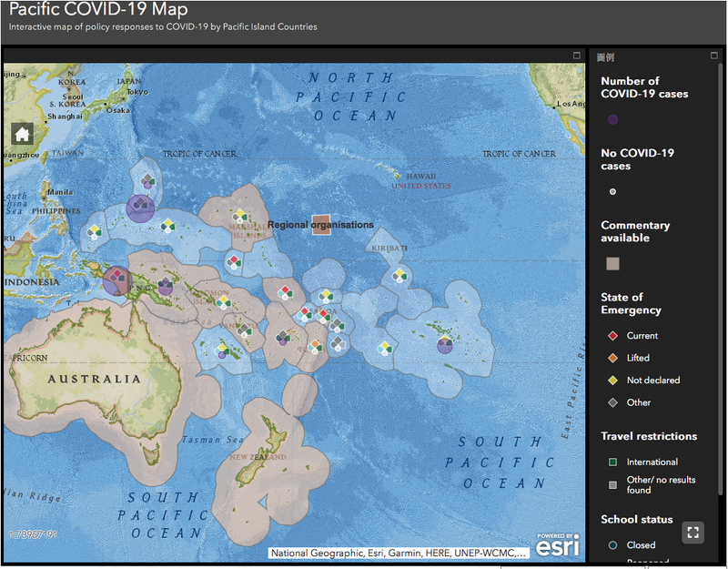Select the purple case-count circle near Papua New Guinea
728x569 pixels.
(x=116, y=279)
